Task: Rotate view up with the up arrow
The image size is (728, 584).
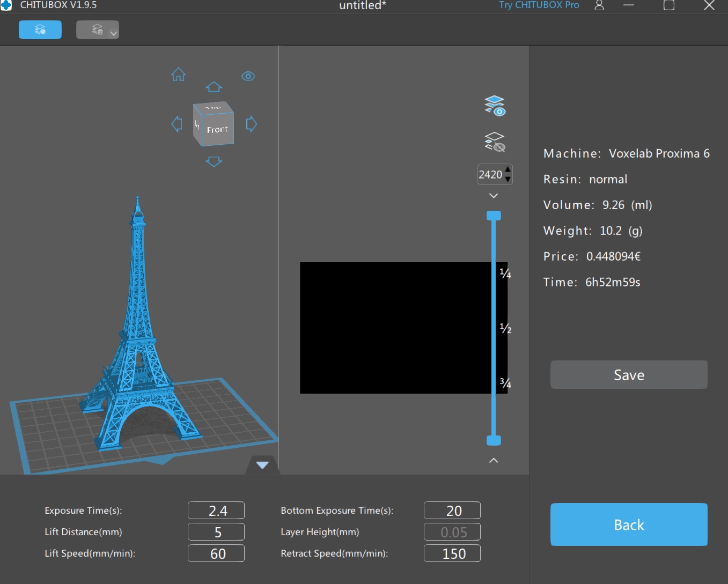Action: point(214,87)
